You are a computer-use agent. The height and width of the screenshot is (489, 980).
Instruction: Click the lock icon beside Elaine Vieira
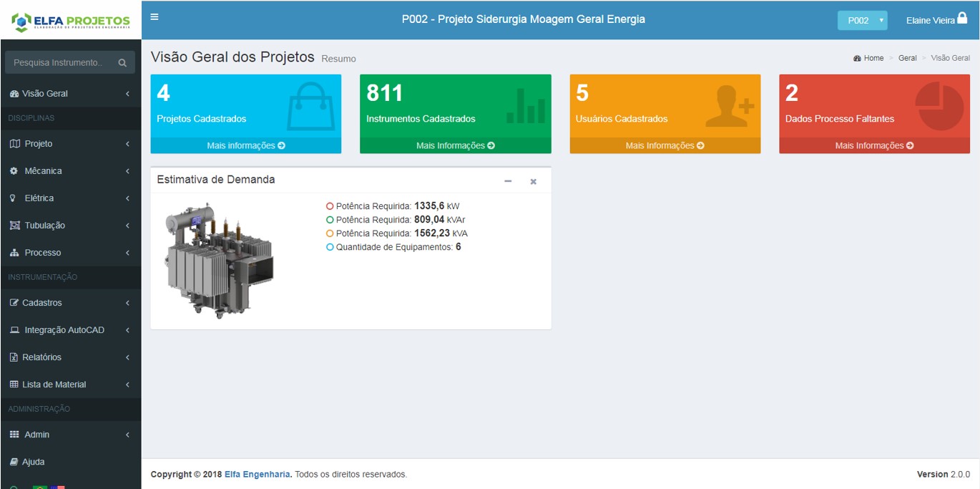point(962,19)
